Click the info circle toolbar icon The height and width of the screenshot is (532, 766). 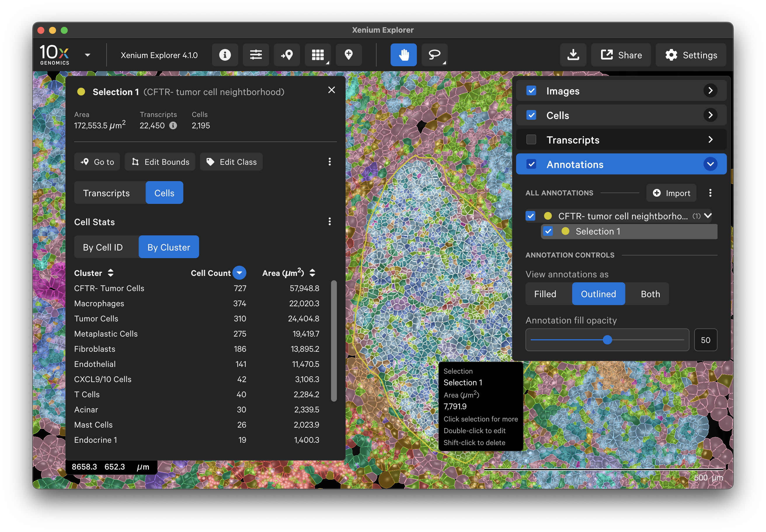[224, 55]
